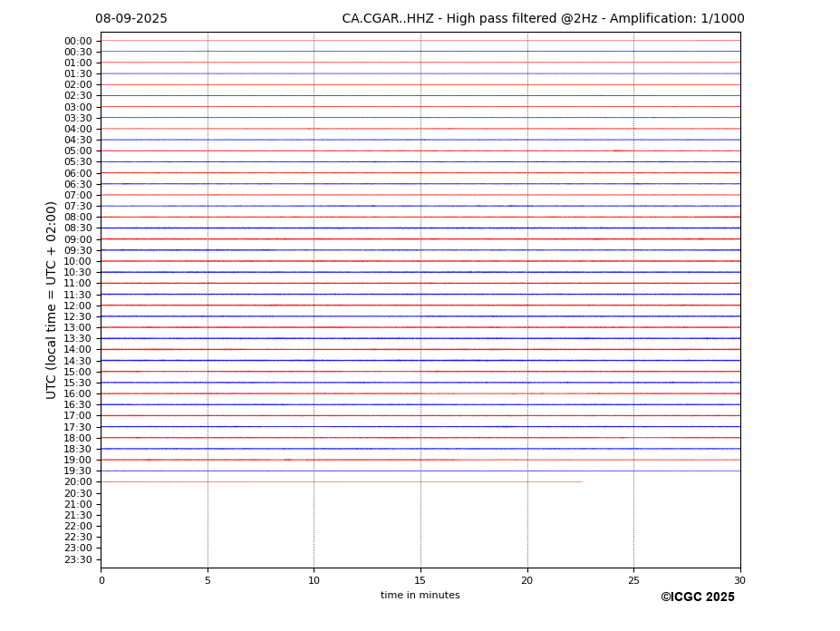Click the 04:30 time row label
840x631 pixels.
pyautogui.click(x=78, y=140)
